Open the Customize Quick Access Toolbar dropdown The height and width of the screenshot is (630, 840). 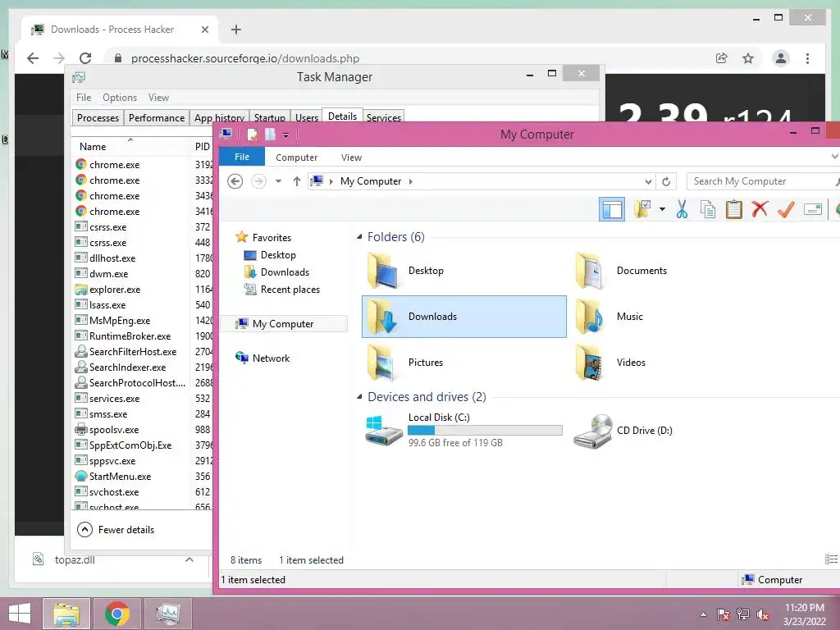coord(286,135)
